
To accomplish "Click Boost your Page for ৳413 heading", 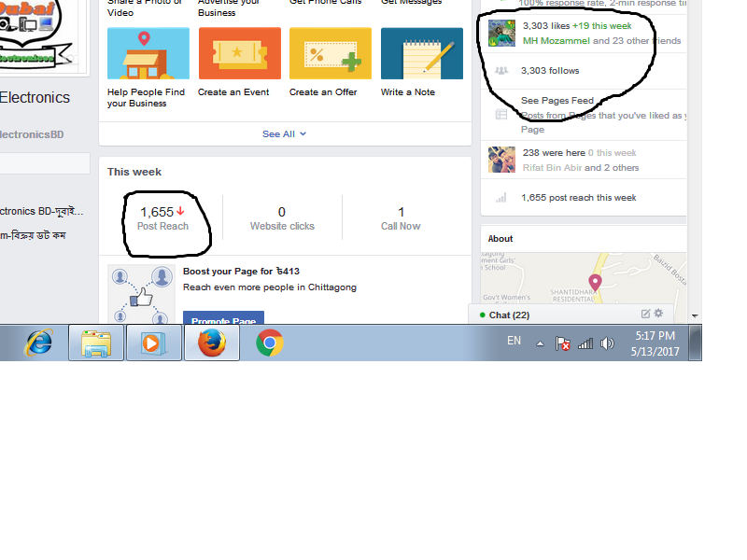I will [241, 272].
